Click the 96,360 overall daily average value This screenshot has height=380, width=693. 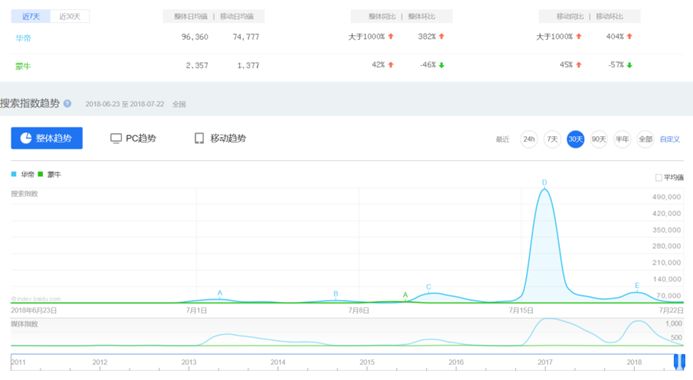click(195, 37)
